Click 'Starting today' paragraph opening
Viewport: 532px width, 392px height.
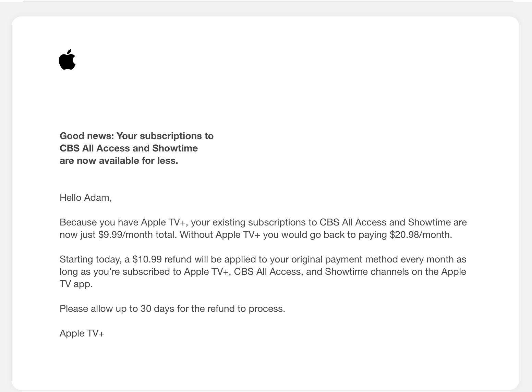coord(89,259)
